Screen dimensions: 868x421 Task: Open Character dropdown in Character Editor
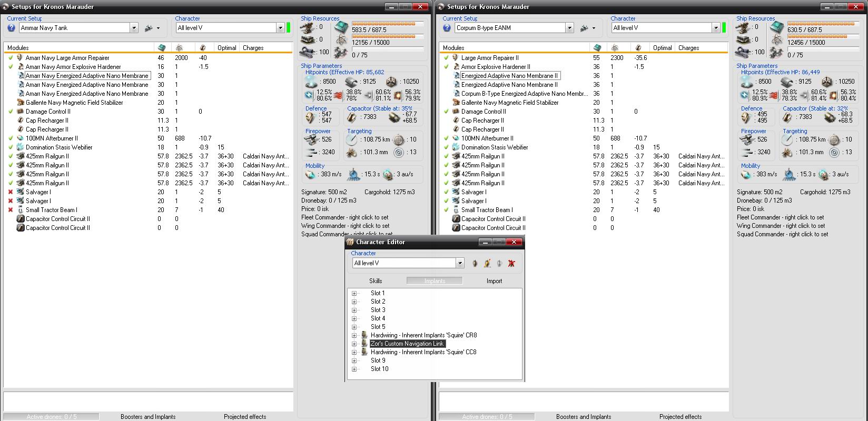[460, 263]
